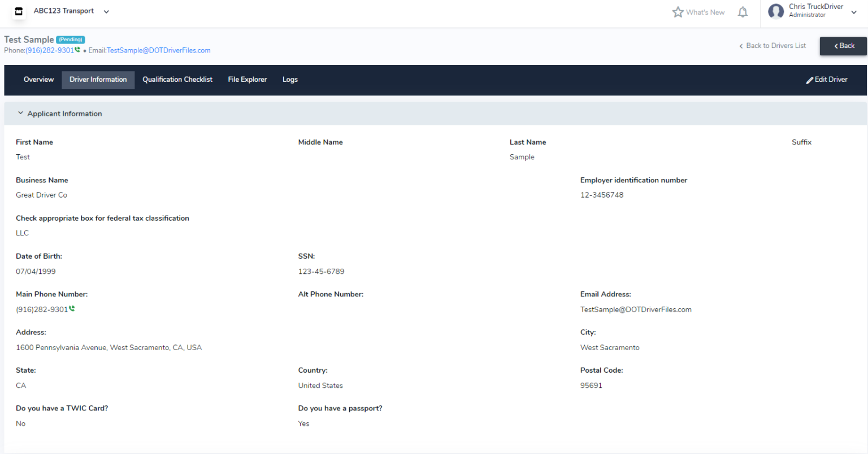Click the Back button top right
The height and width of the screenshot is (454, 868).
pyautogui.click(x=843, y=46)
